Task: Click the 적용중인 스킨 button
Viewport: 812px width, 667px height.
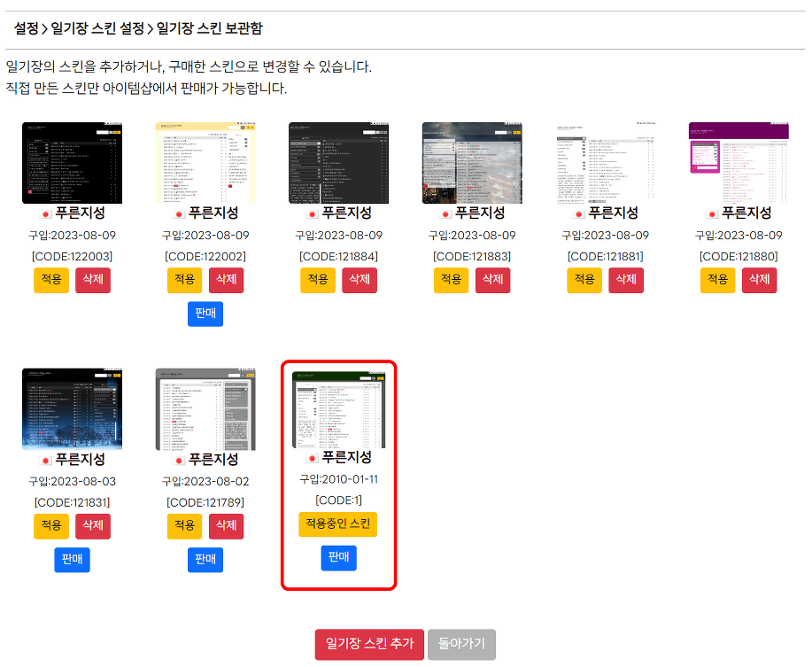Action: click(x=338, y=524)
